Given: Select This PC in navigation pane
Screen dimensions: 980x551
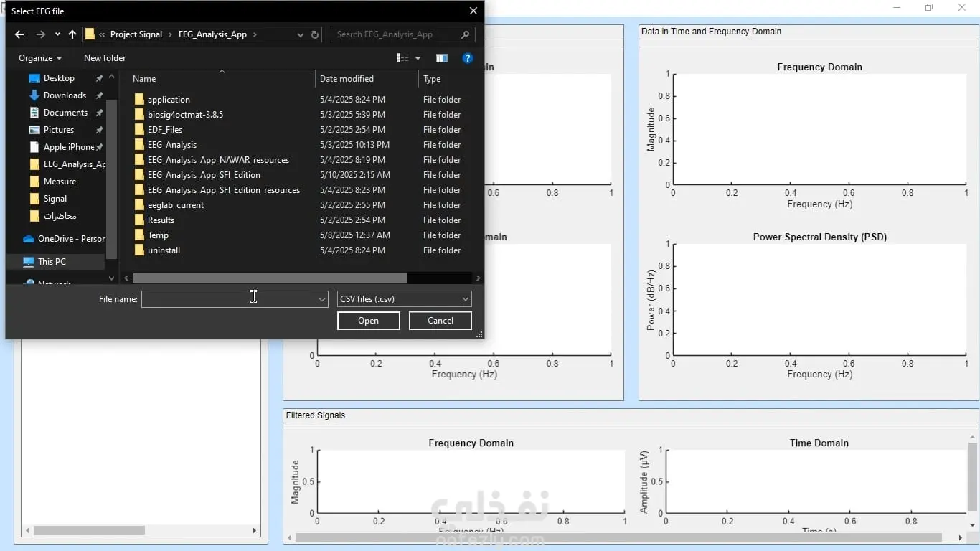Looking at the screenshot, I should coord(52,262).
